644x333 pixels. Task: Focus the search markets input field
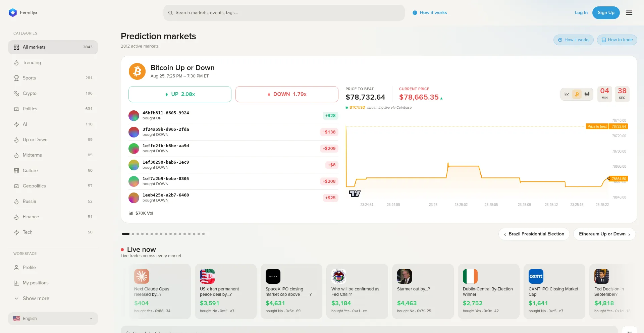(x=284, y=13)
